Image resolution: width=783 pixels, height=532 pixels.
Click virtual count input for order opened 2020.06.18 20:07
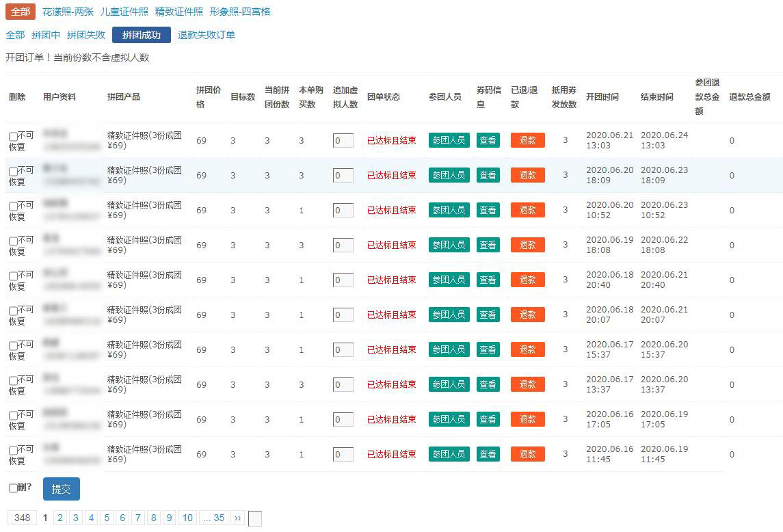tap(343, 315)
